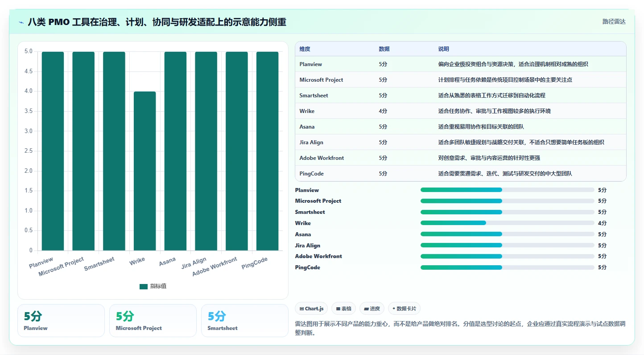Image resolution: width=644 pixels, height=355 pixels.
Task: Toggle the 指标值 legend swatch
Action: 143,286
